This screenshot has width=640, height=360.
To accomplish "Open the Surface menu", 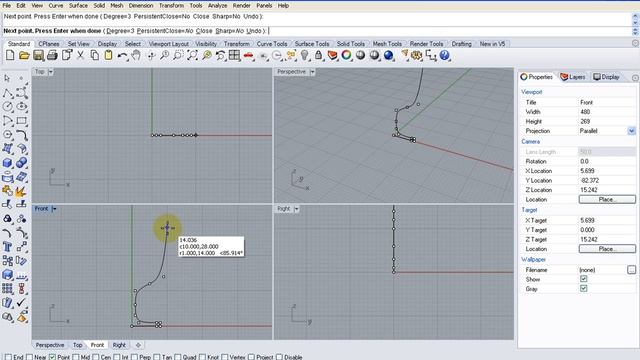I will (x=78, y=5).
